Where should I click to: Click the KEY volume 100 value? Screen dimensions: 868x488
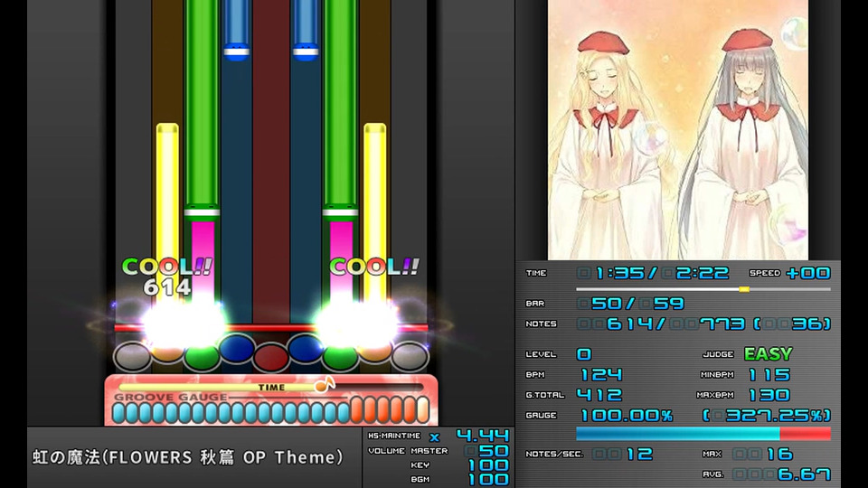coord(488,465)
